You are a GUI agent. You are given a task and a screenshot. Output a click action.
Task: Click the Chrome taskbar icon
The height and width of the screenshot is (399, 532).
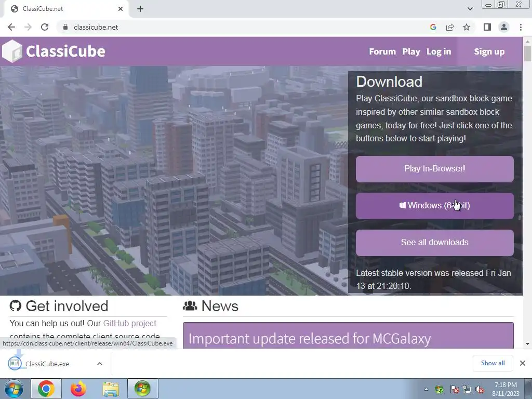[x=46, y=389]
